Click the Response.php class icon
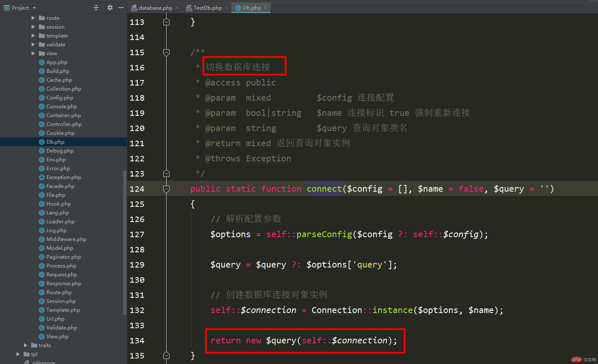 point(42,284)
